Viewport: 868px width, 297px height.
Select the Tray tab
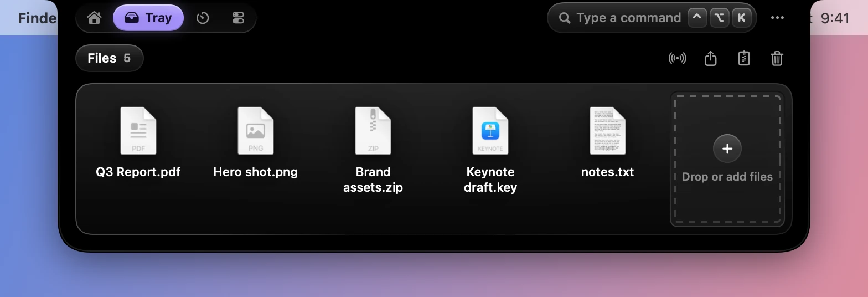(148, 18)
